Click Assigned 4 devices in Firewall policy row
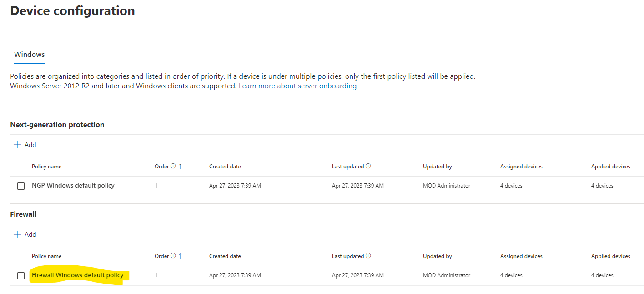 (x=511, y=275)
